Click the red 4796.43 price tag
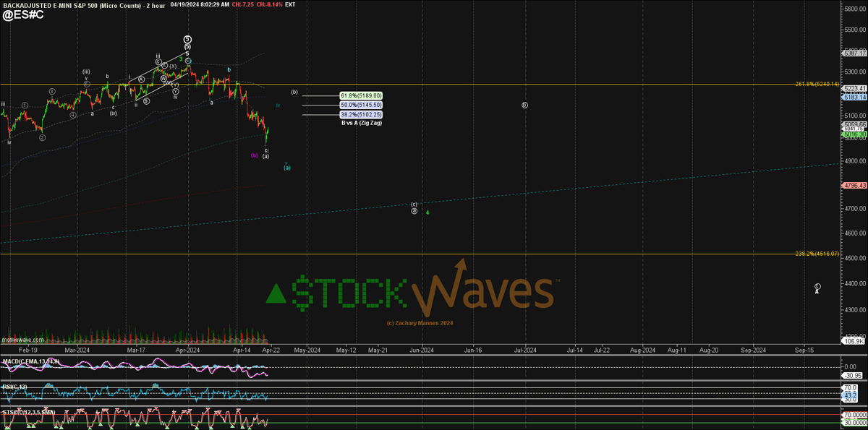868x430 pixels. click(x=854, y=185)
